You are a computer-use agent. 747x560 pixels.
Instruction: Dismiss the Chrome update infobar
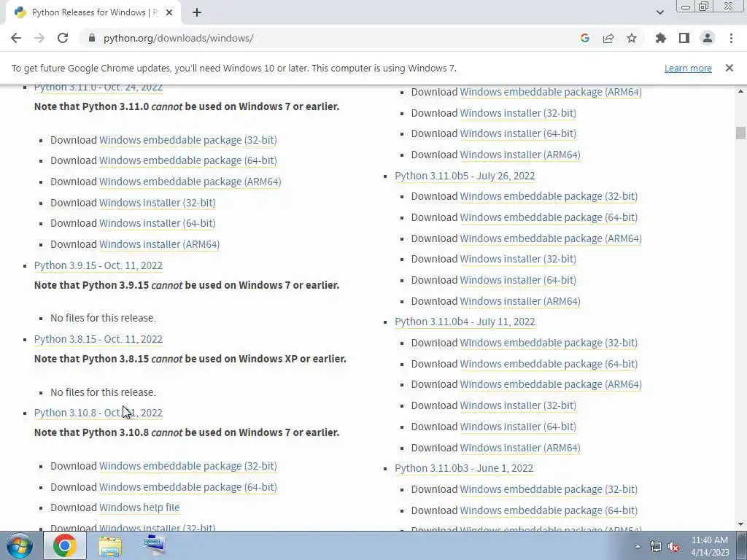tap(729, 68)
